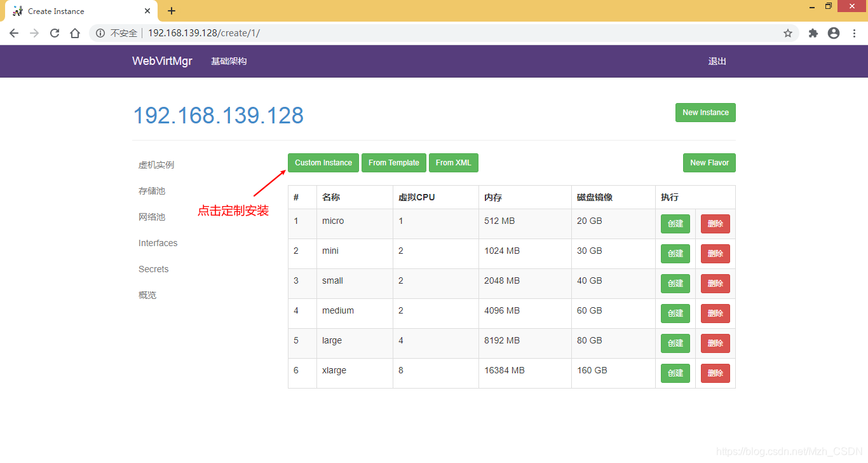
Task: Click 创建 for the medium flavor
Action: [675, 314]
